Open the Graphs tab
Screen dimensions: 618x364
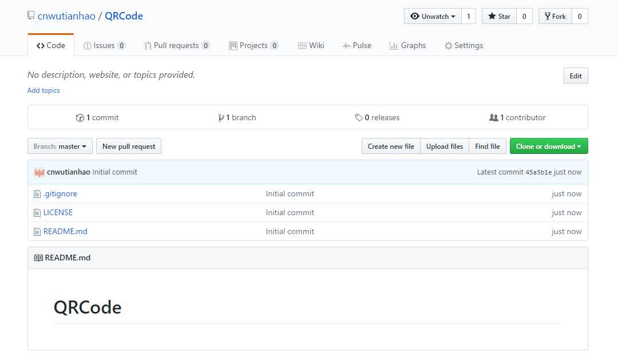pos(407,45)
